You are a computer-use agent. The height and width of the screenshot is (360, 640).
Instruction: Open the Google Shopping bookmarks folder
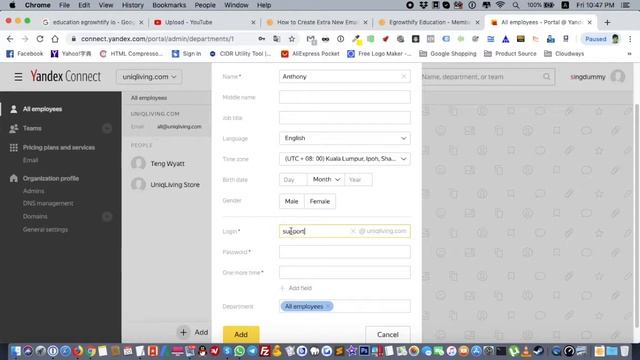(x=448, y=53)
